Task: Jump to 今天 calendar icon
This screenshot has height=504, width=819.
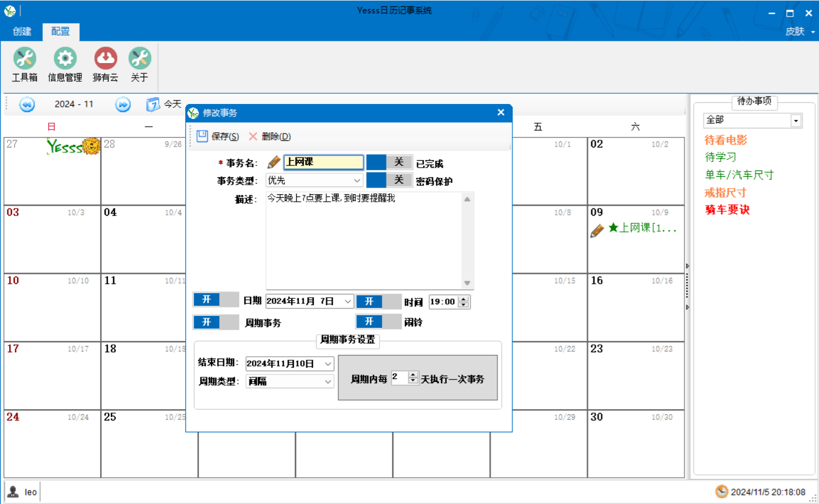Action: pos(153,105)
